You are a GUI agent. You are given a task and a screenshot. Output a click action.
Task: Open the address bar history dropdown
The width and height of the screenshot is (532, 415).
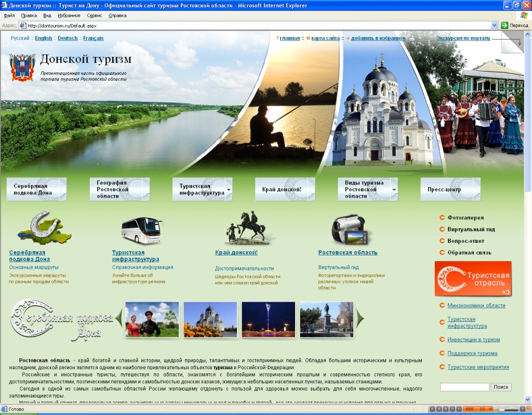[x=495, y=25]
